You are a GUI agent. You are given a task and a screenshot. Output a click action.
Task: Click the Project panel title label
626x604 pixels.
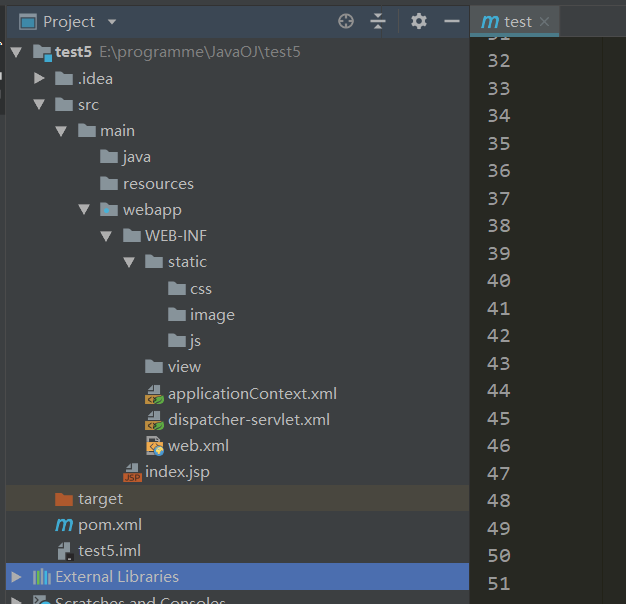69,22
